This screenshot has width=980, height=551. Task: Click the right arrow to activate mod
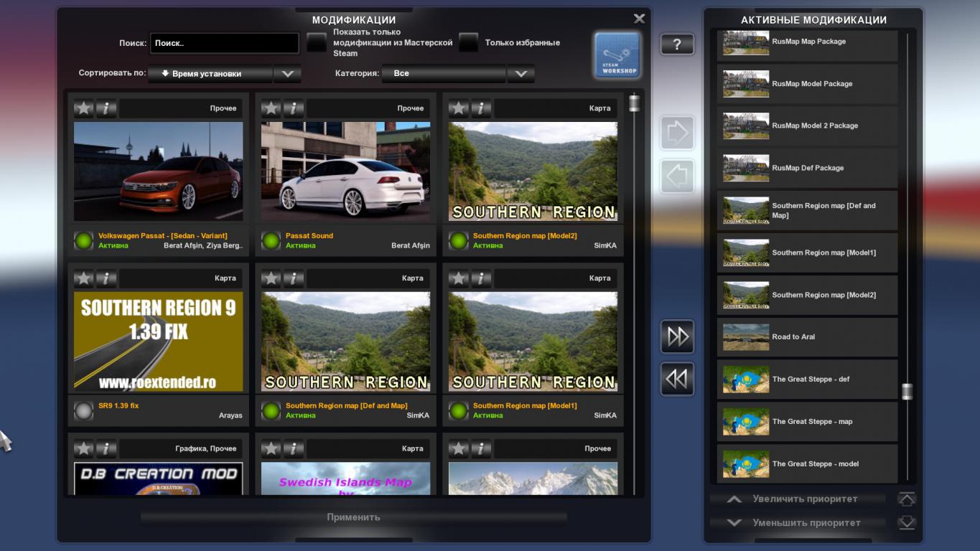click(677, 133)
